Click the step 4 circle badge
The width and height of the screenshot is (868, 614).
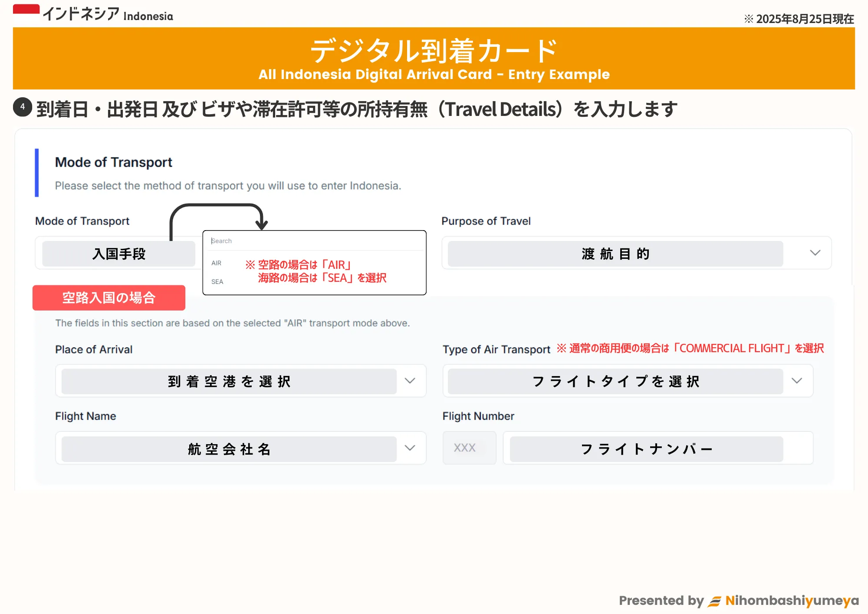tap(23, 107)
